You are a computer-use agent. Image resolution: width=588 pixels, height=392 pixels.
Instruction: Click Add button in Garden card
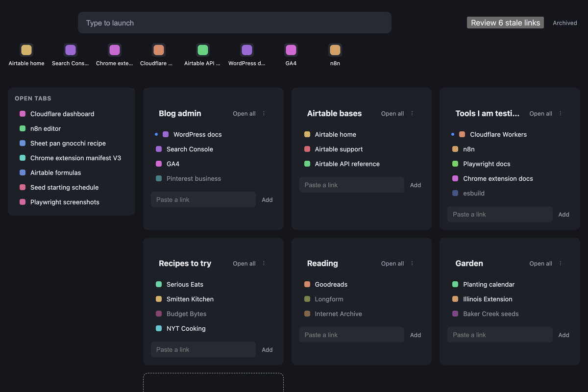564,335
